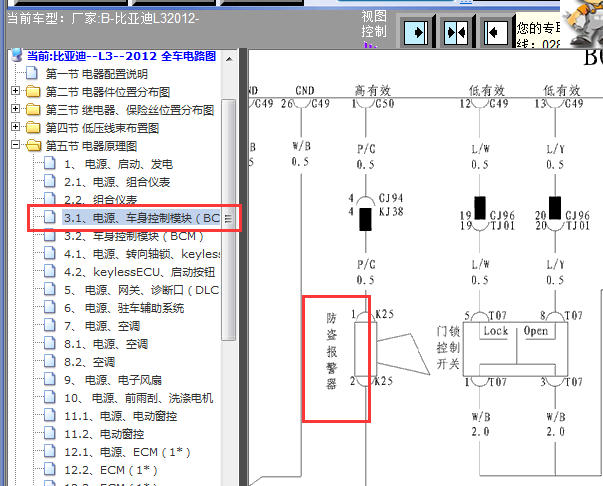Open 4.2、keylessECU、启动按钮 diagram
Viewport: 603px width, 486px height.
click(x=140, y=272)
